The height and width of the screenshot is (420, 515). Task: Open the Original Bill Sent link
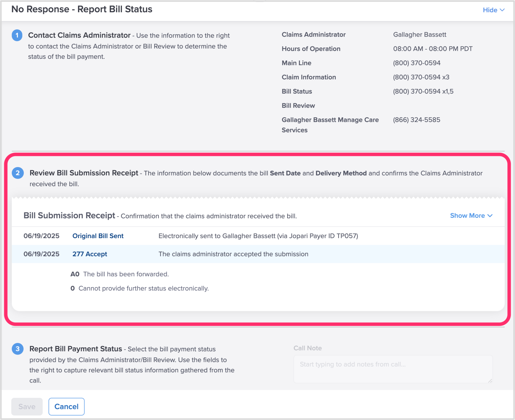tap(98, 236)
